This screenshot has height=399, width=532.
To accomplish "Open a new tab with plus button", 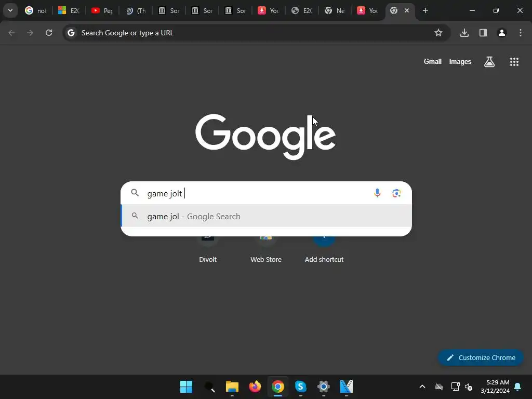I will 425,10.
